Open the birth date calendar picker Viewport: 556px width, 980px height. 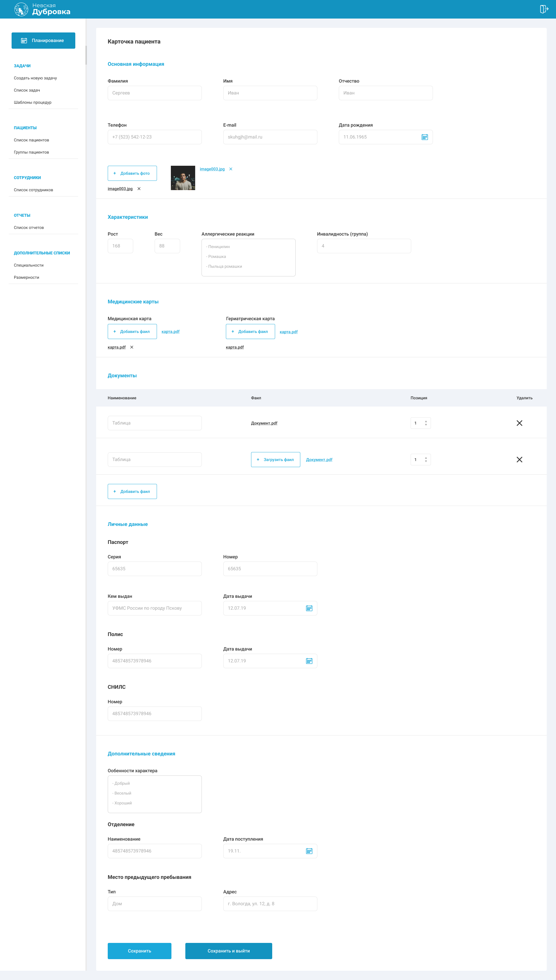tap(424, 137)
